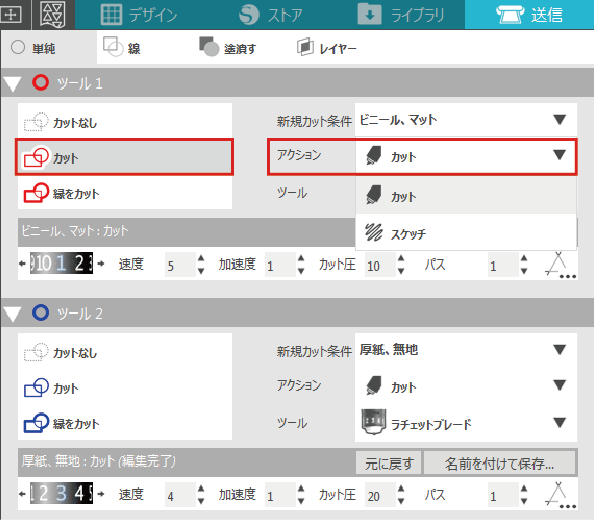This screenshot has width=594, height=520.
Task: Open Tool 2 ラチェットブレード tool dropdown
Action: [466, 423]
